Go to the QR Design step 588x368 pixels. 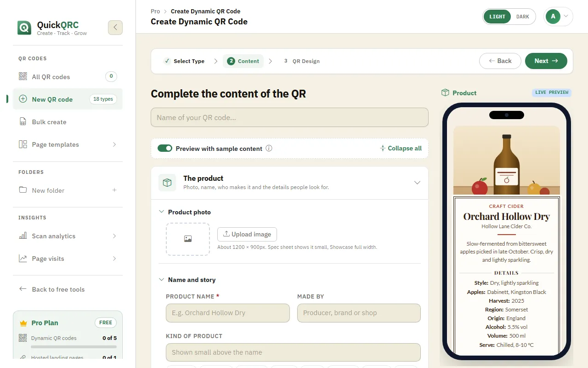point(301,61)
